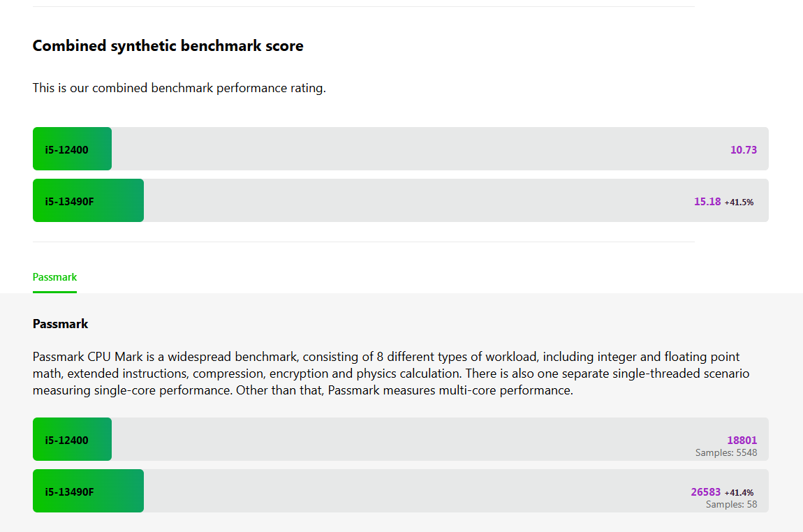Click the bold Passmark section heading
The image size is (803, 532).
point(60,324)
